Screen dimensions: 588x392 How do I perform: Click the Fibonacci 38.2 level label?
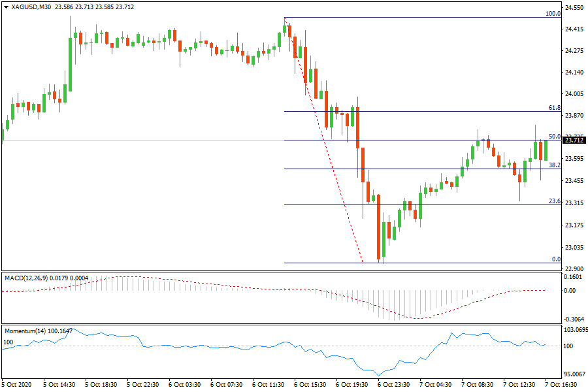click(x=554, y=165)
